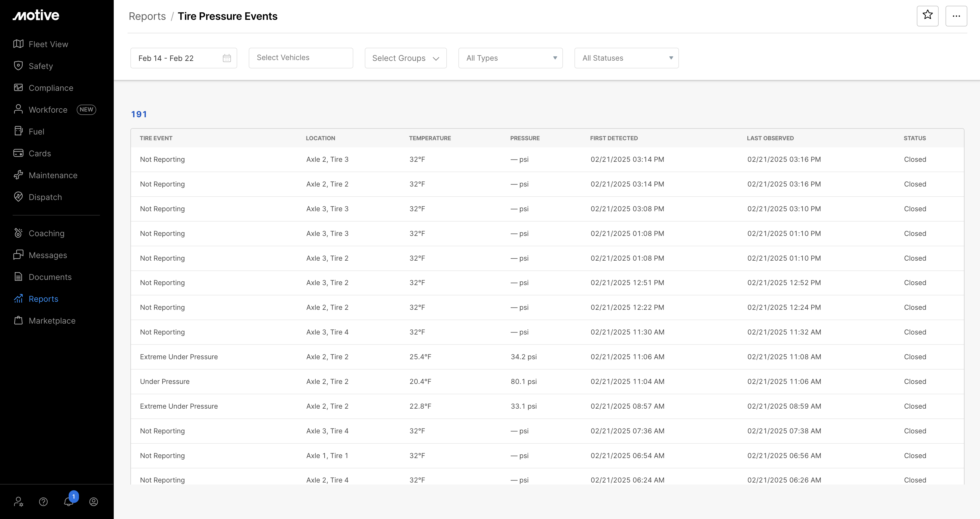
Task: Navigate to Dispatch in sidebar
Action: (x=45, y=197)
